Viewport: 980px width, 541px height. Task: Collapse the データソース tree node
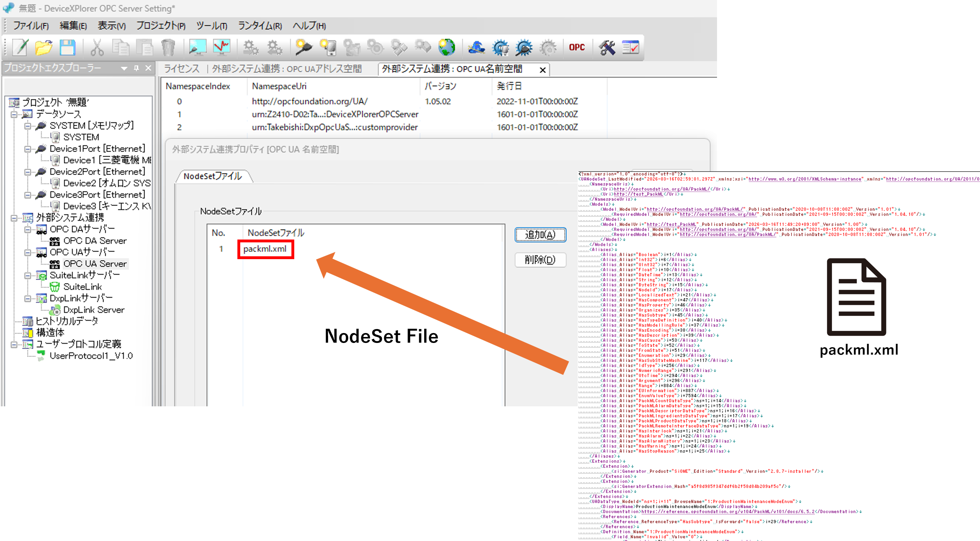(x=14, y=114)
